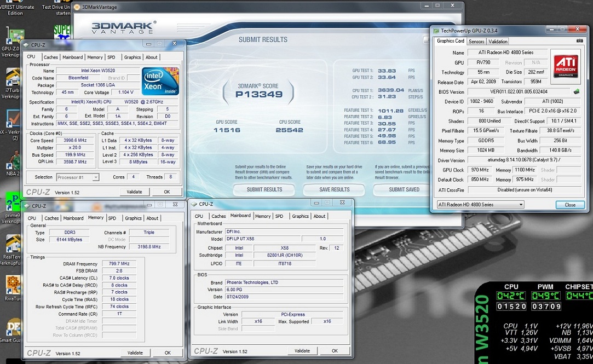Viewport: 593px width, 364px height.
Task: Click the GPU score value 11516
Action: [x=227, y=130]
